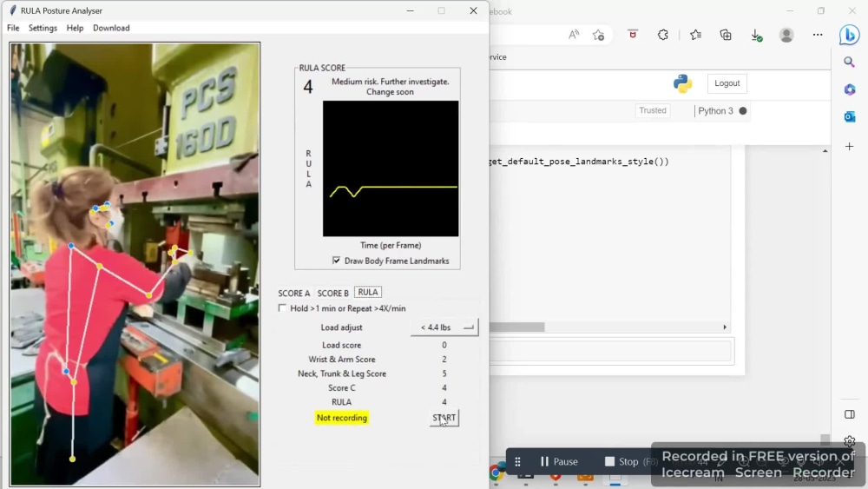This screenshot has width=868, height=489.
Task: Open the File menu
Action: [x=13, y=28]
